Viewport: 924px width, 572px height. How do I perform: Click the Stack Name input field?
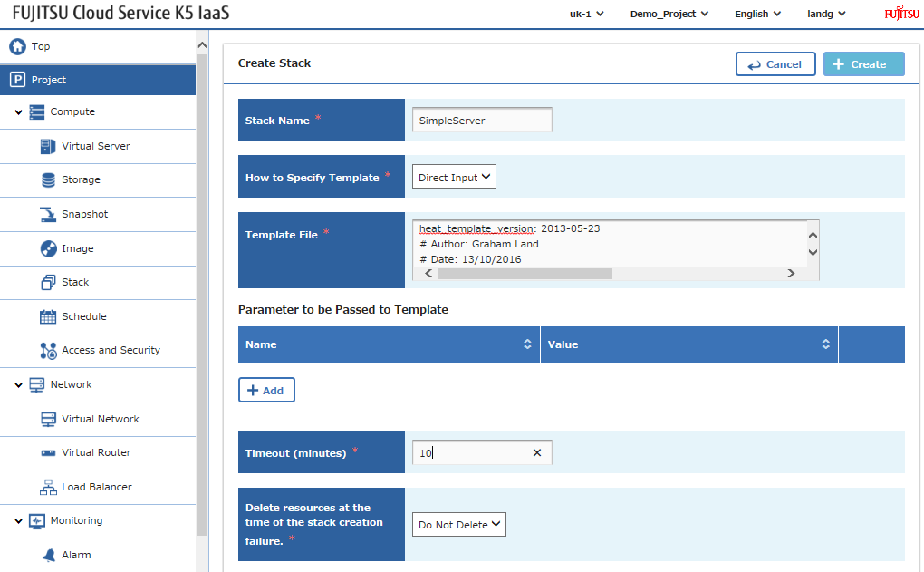[482, 121]
